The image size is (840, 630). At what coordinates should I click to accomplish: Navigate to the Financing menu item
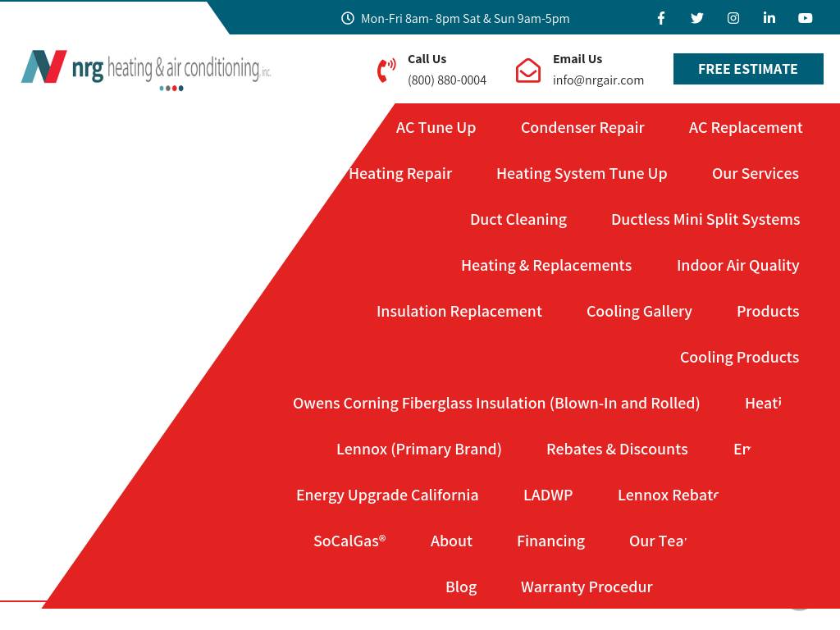tap(550, 541)
